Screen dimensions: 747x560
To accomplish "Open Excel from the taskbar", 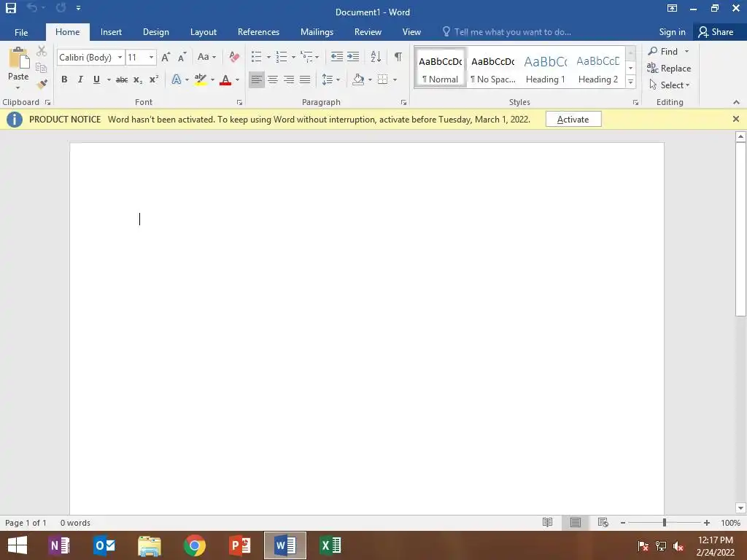I will 330,545.
